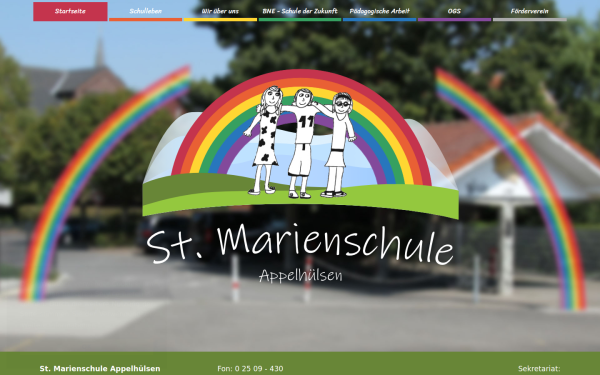
Task: Open the Startseite menu item
Action: [x=70, y=11]
